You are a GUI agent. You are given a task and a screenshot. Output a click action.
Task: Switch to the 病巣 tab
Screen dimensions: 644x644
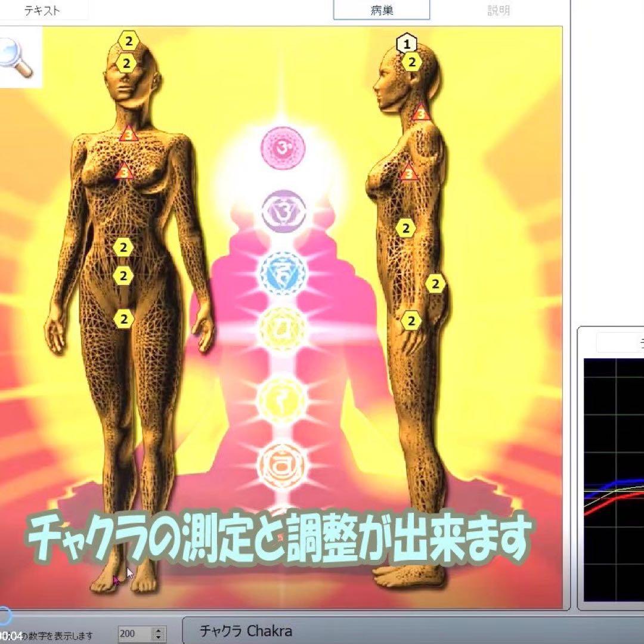pyautogui.click(x=382, y=9)
